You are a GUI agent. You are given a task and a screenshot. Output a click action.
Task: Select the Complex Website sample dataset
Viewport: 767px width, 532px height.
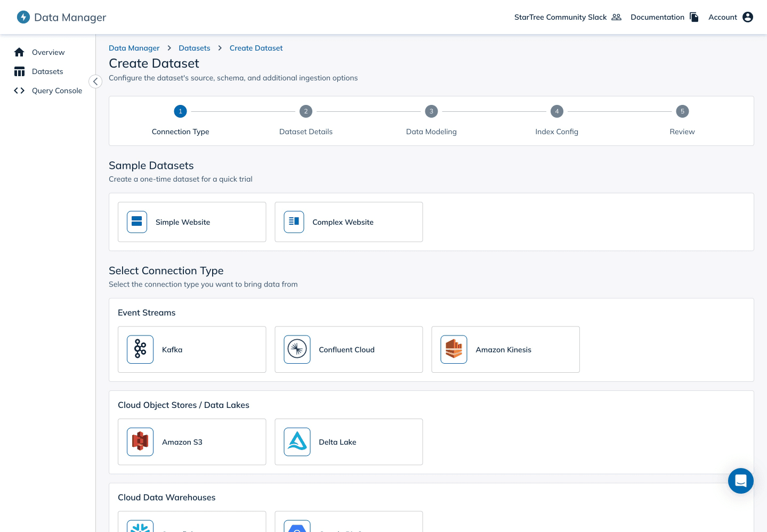349,222
